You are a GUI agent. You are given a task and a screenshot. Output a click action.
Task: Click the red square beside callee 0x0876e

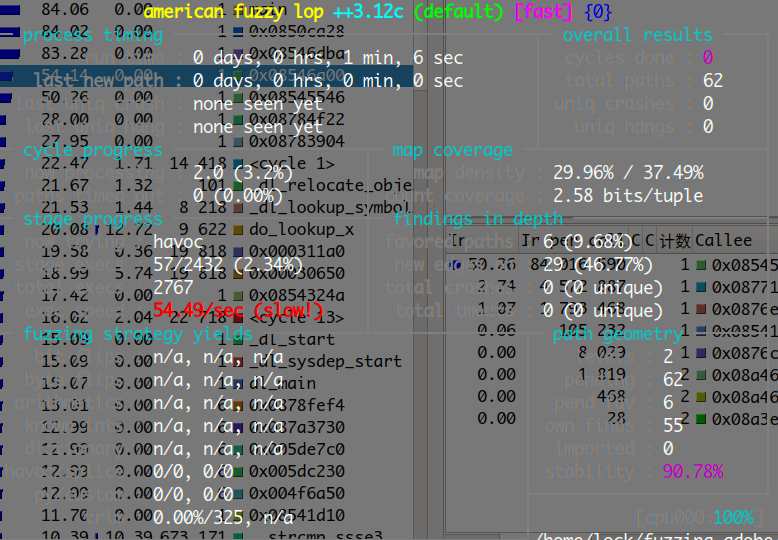tap(701, 309)
